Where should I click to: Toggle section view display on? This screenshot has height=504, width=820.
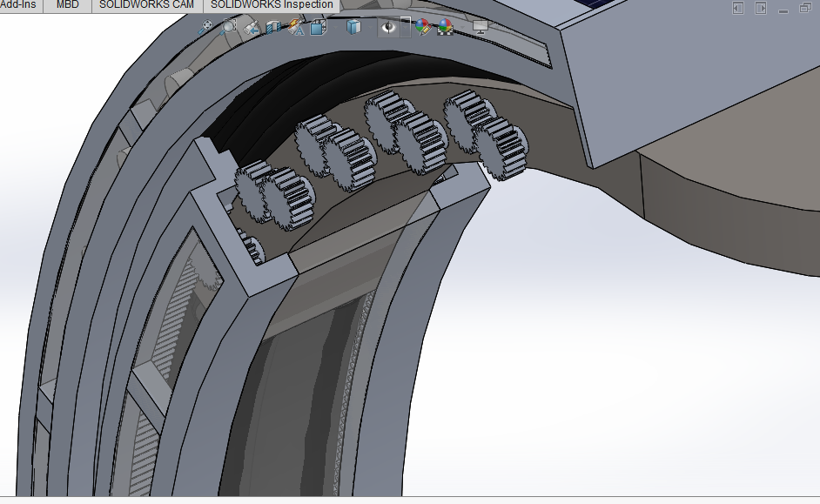click(272, 26)
